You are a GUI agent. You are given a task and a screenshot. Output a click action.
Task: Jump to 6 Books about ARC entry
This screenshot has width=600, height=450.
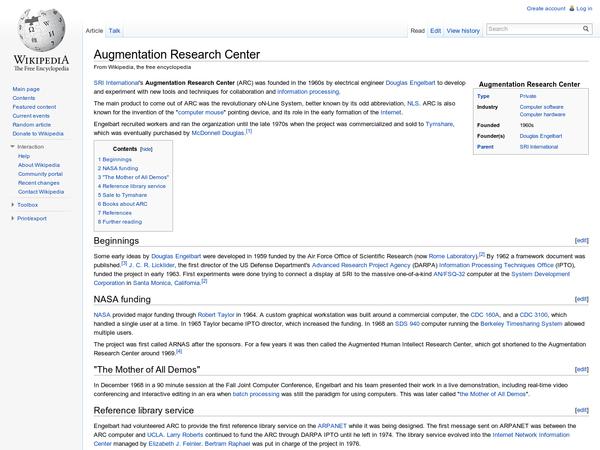(122, 204)
